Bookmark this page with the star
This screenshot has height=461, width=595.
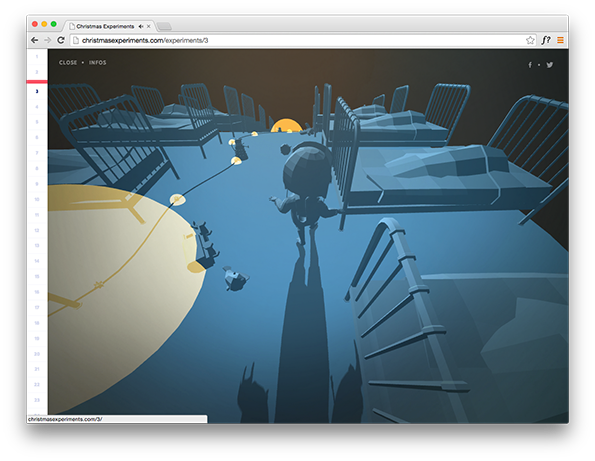pyautogui.click(x=530, y=40)
